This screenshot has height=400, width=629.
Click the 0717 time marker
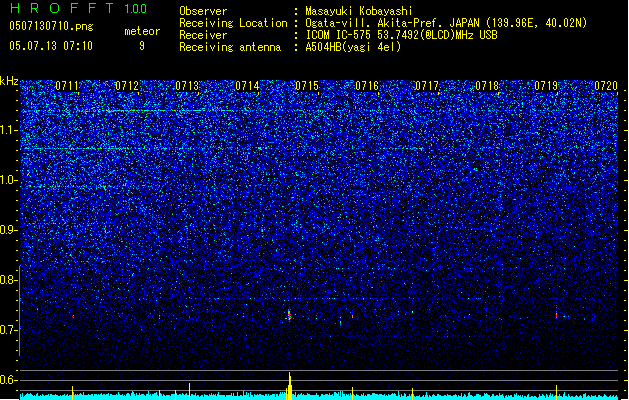[x=427, y=86]
